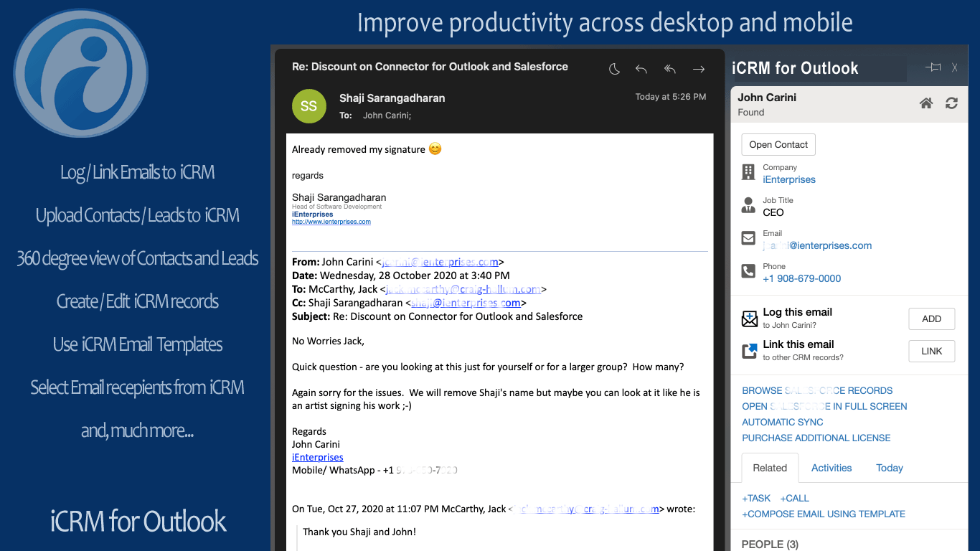Click +COMPOSE EMAIL USING TEMPLATE link
The width and height of the screenshot is (980, 551).
pyautogui.click(x=824, y=514)
